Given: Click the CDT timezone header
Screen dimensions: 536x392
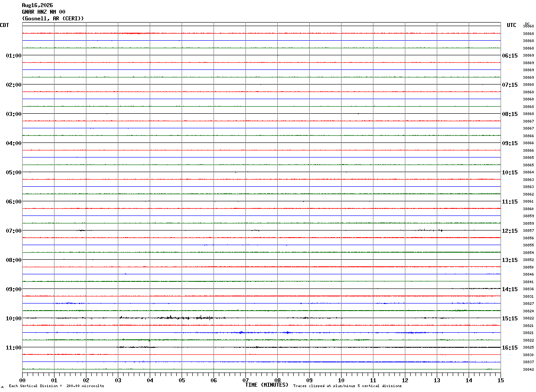Looking at the screenshot, I should pos(4,25).
